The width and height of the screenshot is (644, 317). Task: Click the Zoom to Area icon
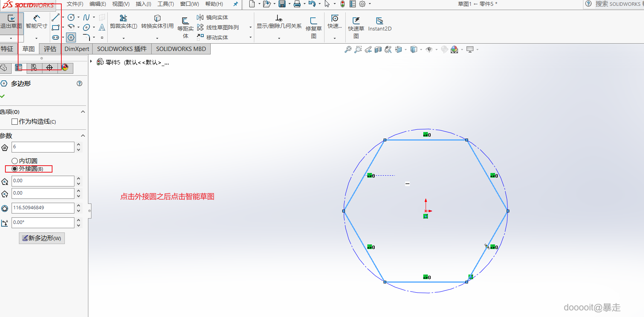358,49
